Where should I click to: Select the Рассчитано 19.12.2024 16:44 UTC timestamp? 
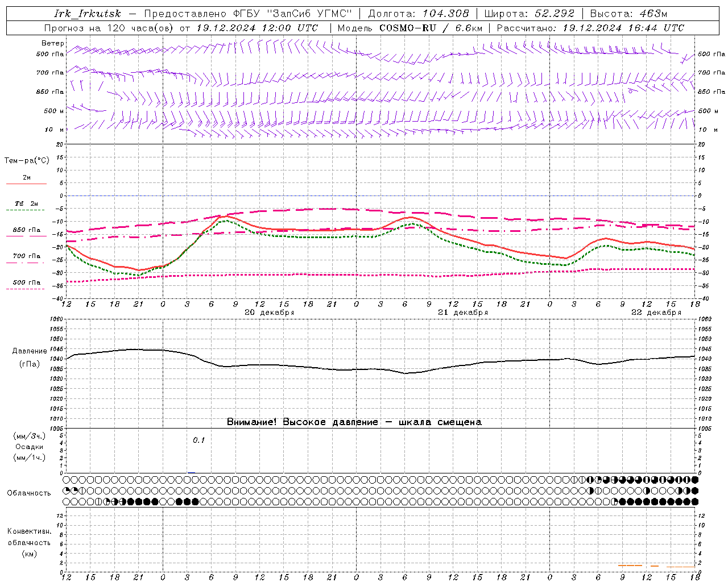590,28
